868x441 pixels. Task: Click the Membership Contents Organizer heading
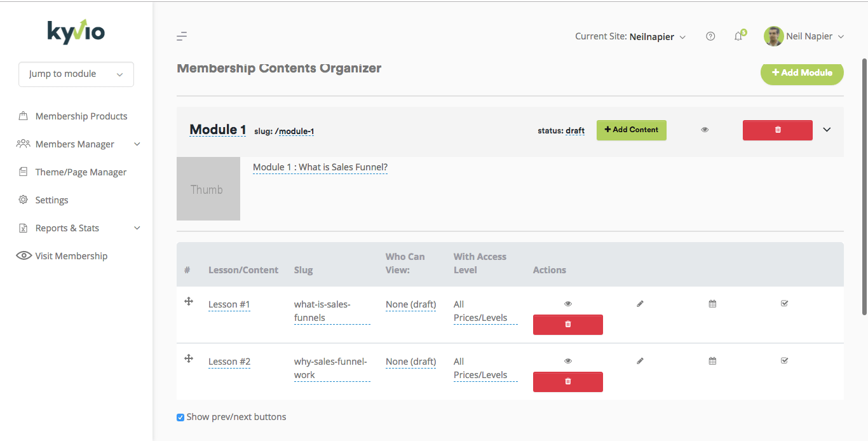click(x=279, y=68)
